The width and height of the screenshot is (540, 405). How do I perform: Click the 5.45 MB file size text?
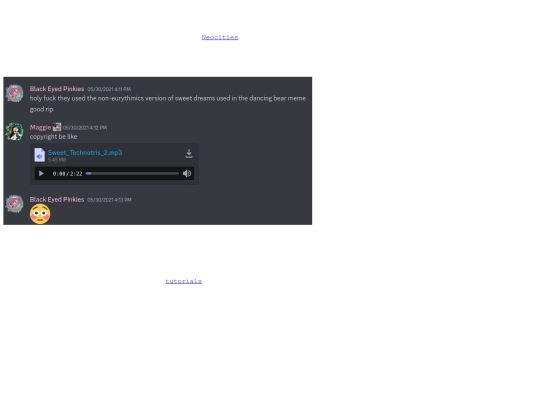point(57,160)
